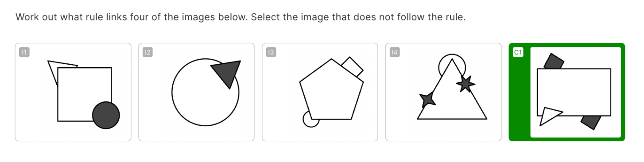Select the image with the circle and dark triangle
644x162 pixels.
(197, 92)
